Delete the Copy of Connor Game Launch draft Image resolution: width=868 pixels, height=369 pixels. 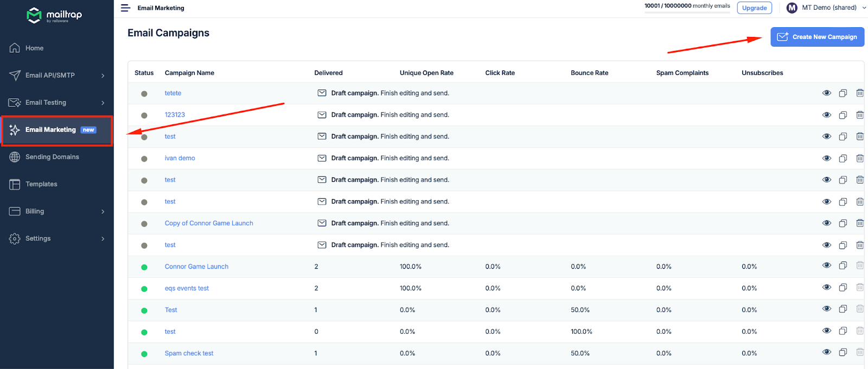pyautogui.click(x=859, y=223)
